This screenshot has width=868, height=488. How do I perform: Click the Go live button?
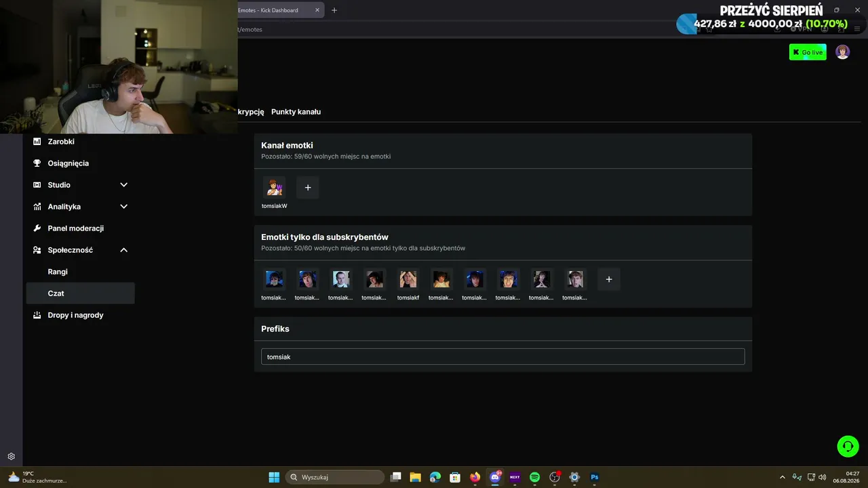click(808, 52)
